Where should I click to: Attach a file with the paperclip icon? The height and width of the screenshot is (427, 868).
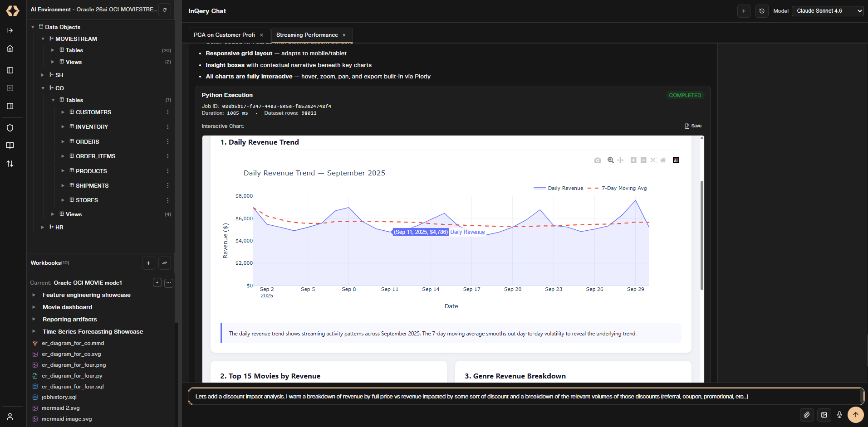point(806,415)
